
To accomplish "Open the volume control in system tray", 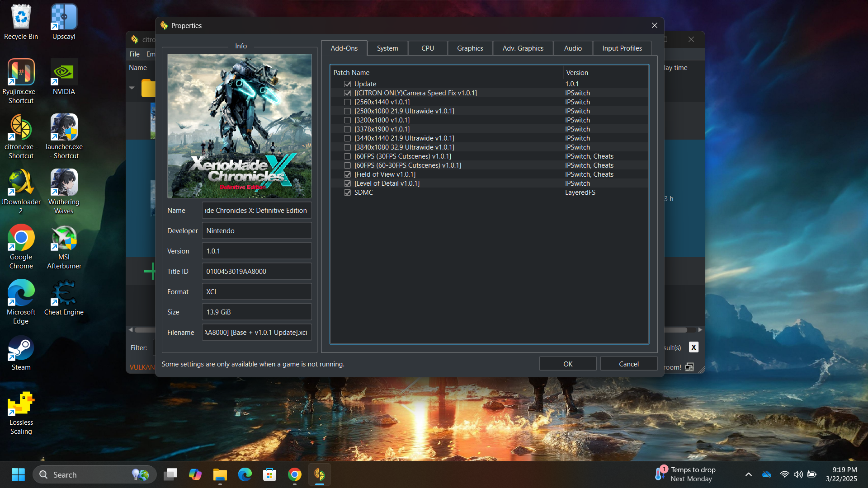I will pos(798,474).
